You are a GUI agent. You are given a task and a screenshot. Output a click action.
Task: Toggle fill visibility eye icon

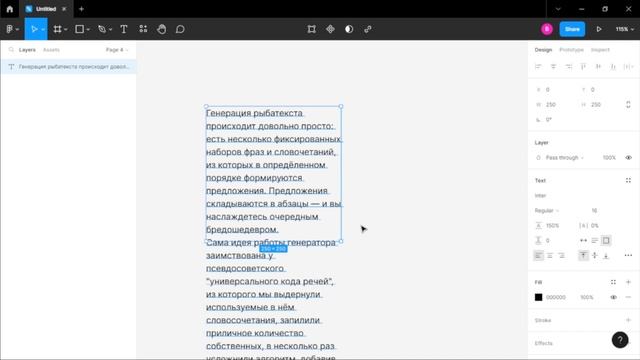(x=613, y=297)
